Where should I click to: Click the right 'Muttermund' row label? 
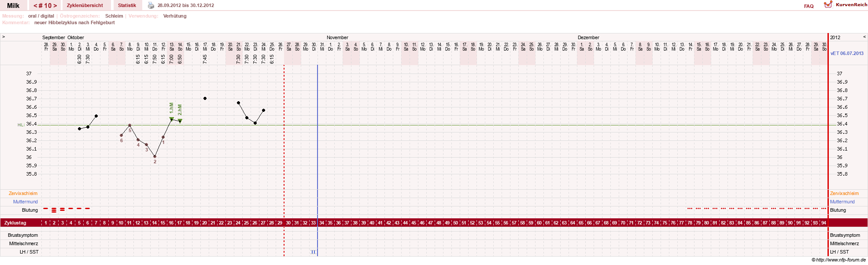[x=842, y=202]
